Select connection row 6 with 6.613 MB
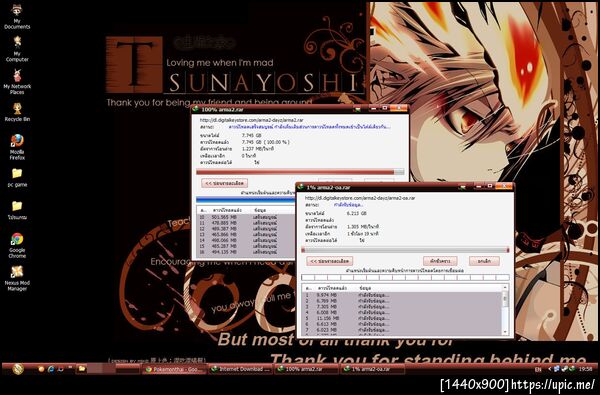This screenshot has height=395, width=600. click(401, 324)
